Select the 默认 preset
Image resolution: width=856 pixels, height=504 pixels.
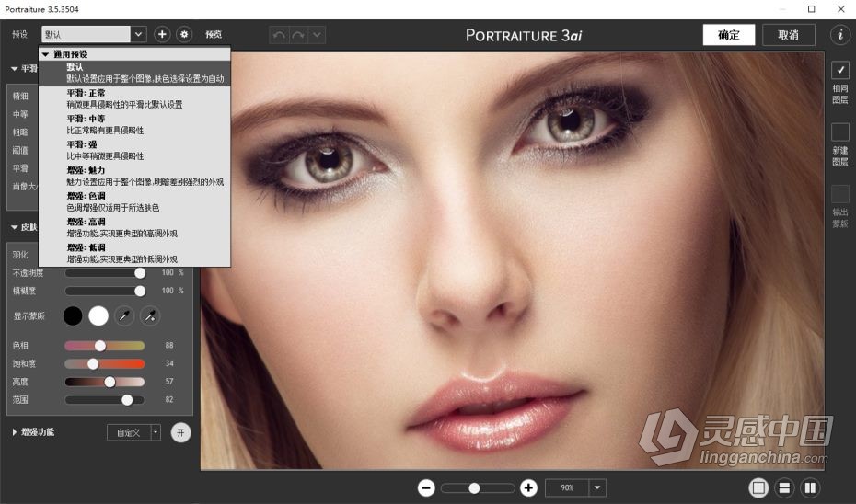[134, 73]
